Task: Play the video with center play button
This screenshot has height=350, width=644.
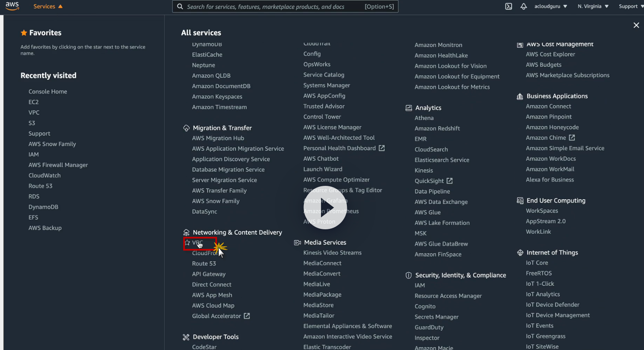Action: [x=325, y=208]
